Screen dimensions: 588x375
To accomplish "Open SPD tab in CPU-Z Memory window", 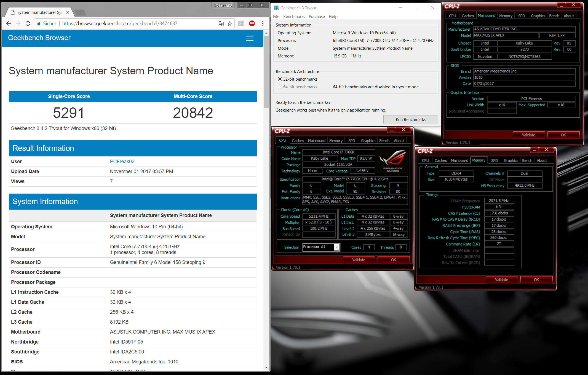I will coord(495,160).
